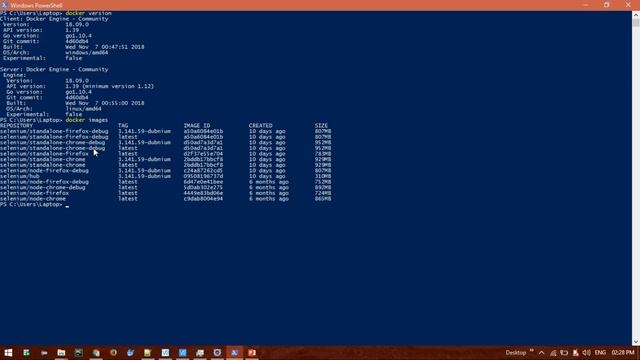
Task: Click selenium/node-firefox repository name
Action: [x=34, y=193]
